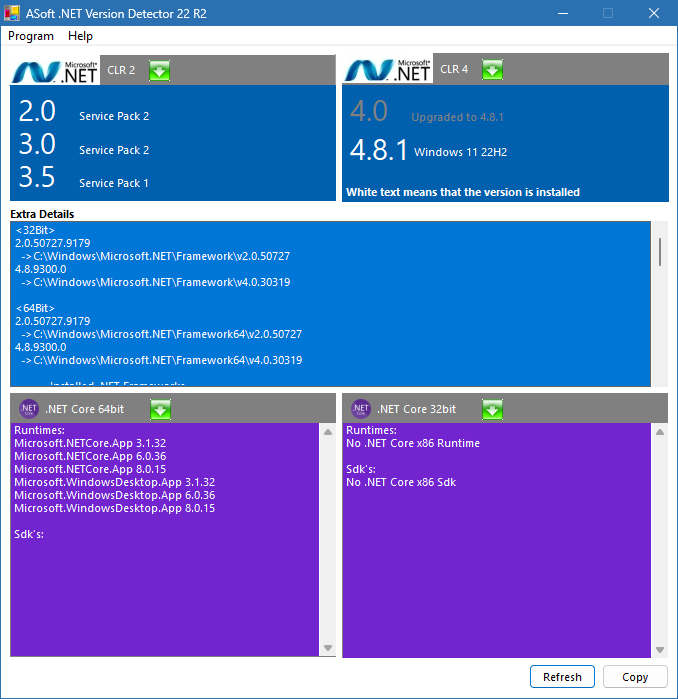The image size is (678, 699).
Task: Minimize the ASoft .NET Version Detector window
Action: tap(563, 13)
